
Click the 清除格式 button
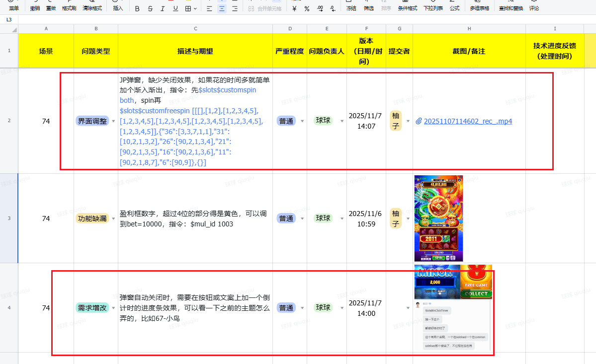(92, 8)
